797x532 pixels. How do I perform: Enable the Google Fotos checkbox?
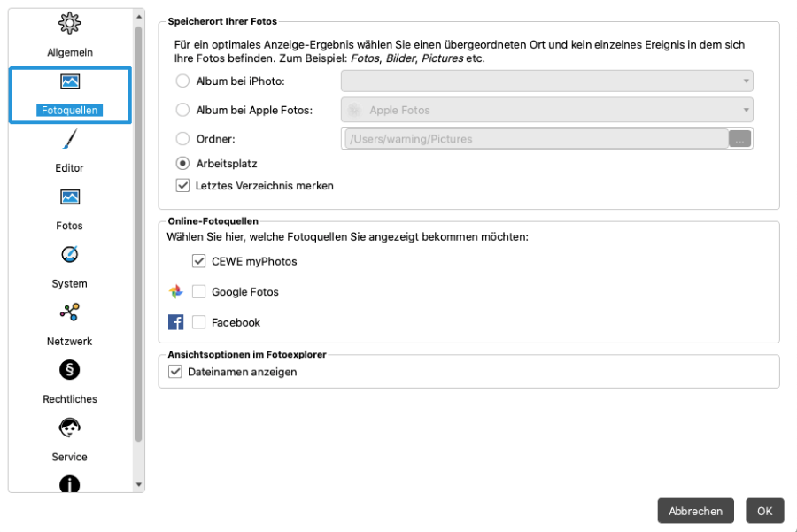pos(199,292)
